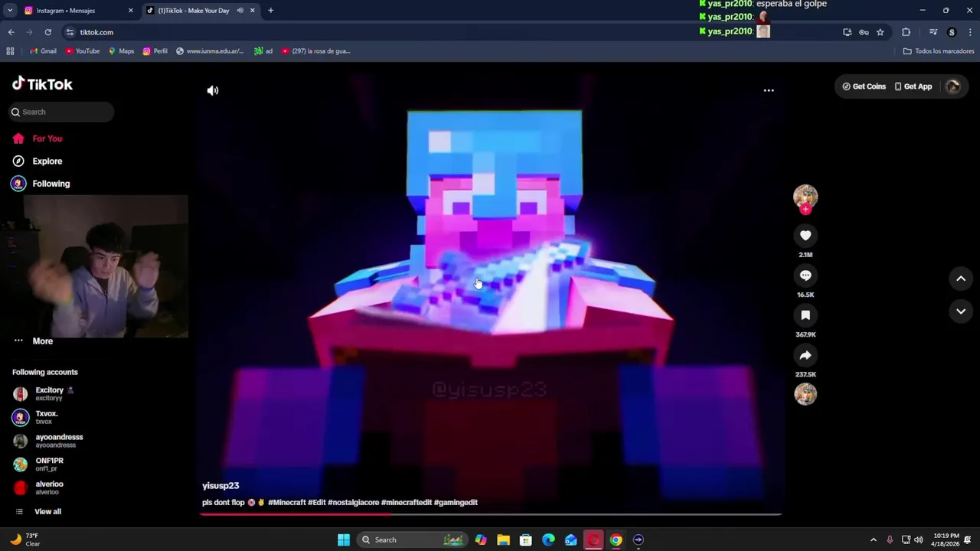
Task: Open Windows Start menu
Action: (344, 540)
